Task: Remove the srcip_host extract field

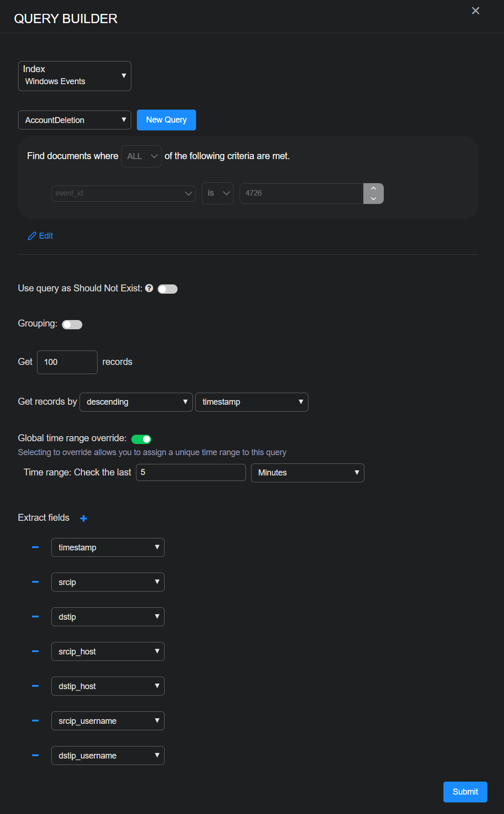Action: tap(35, 651)
